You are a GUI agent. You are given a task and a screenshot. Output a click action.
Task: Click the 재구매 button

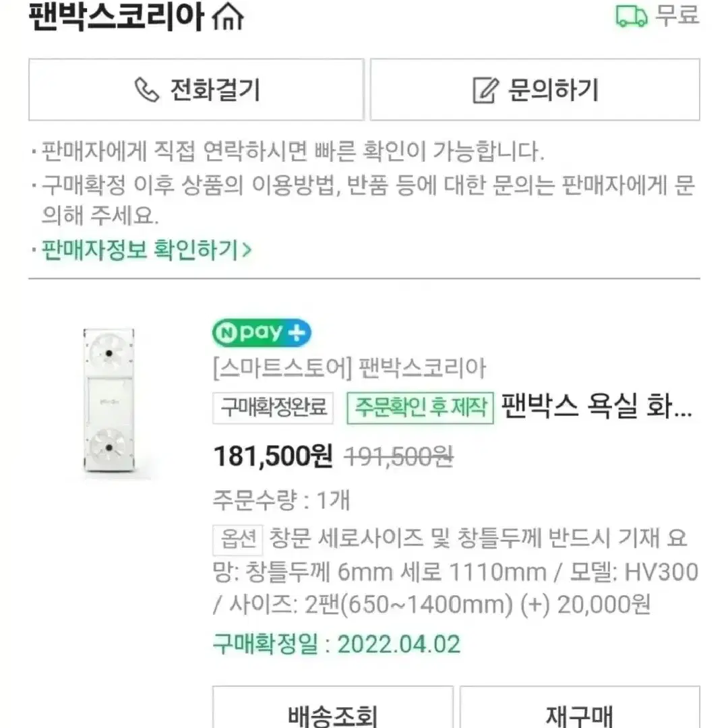(x=580, y=708)
